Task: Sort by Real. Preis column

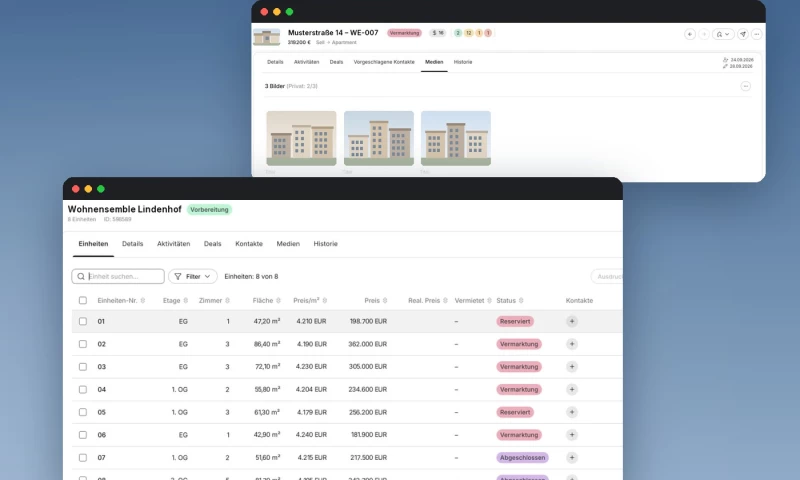Action: (x=428, y=300)
